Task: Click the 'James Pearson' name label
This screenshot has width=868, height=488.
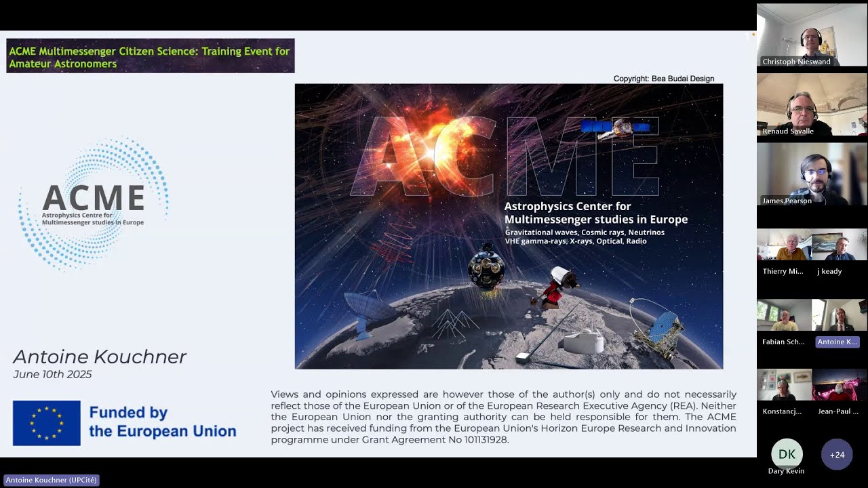Action: pos(787,201)
